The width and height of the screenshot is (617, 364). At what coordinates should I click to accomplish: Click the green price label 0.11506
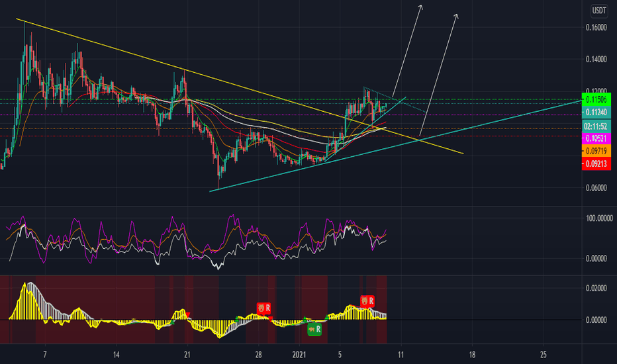[x=596, y=99]
